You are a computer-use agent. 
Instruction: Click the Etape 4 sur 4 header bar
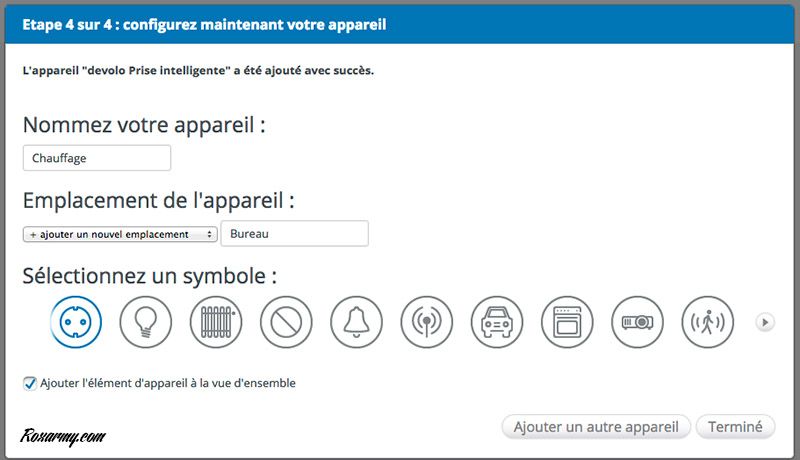[x=400, y=23]
